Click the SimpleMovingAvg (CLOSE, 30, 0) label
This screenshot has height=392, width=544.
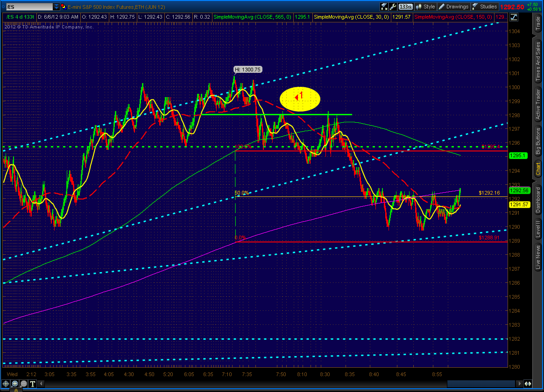(x=351, y=17)
